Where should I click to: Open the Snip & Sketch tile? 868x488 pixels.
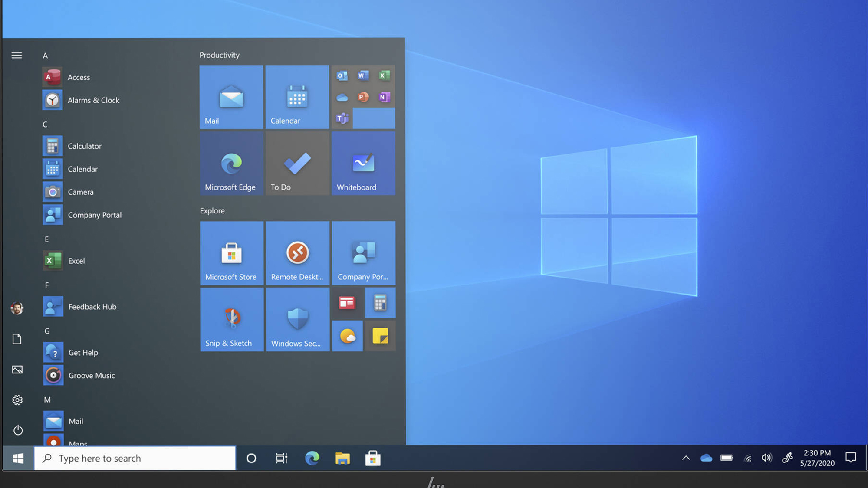pyautogui.click(x=232, y=319)
